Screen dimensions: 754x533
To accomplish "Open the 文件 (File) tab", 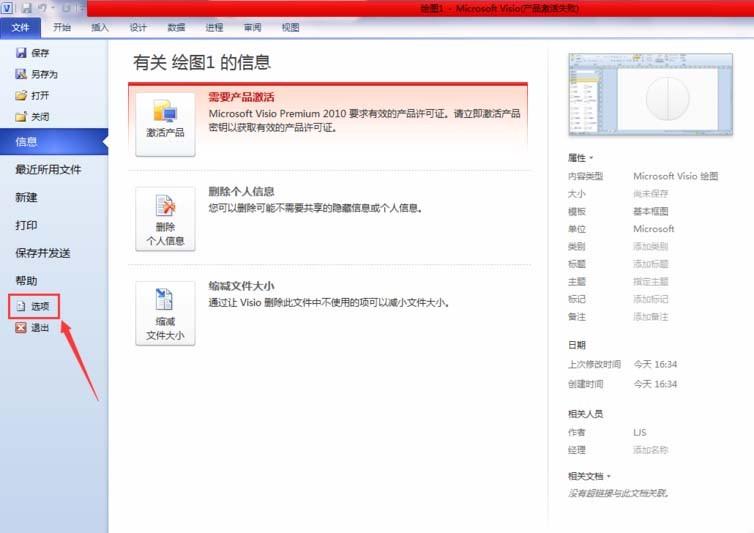I will click(x=20, y=27).
